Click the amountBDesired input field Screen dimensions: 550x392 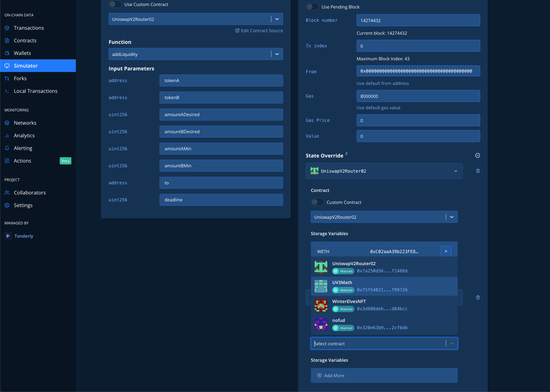click(x=221, y=132)
